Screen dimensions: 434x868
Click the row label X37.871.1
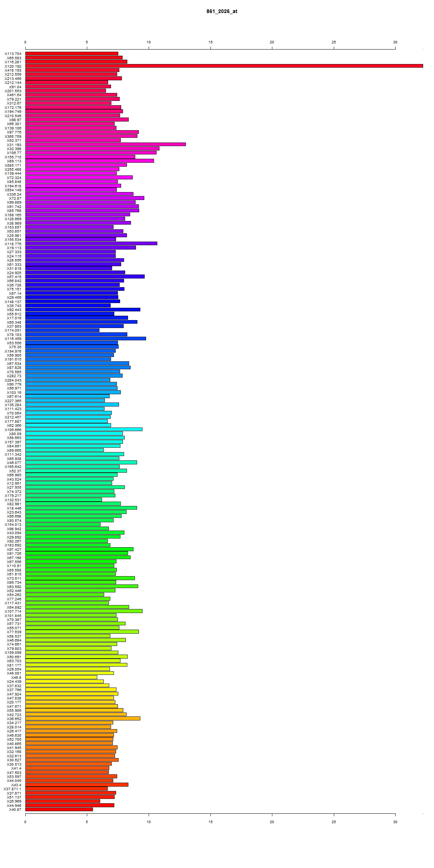[x=13, y=789]
